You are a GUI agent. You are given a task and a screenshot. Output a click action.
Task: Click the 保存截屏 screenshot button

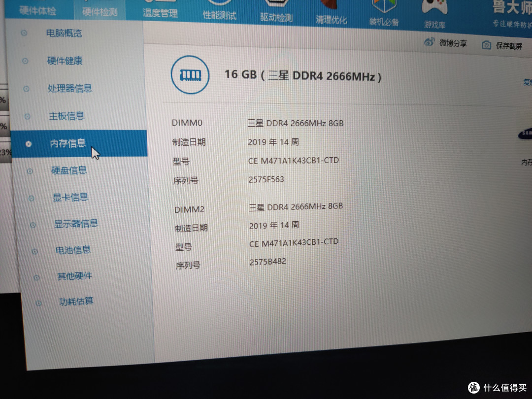502,45
